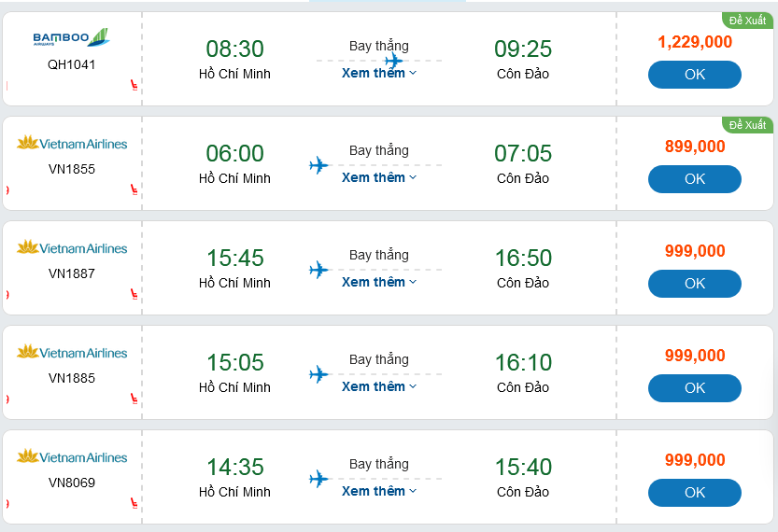The height and width of the screenshot is (532, 778).
Task: Choose the 899,000 flight with its OK button
Action: tap(695, 179)
